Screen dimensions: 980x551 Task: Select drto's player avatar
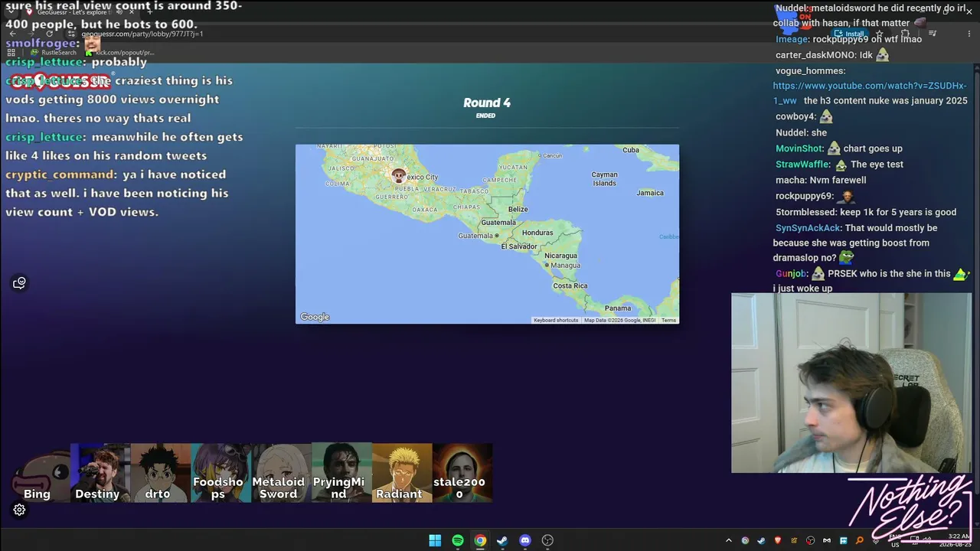pyautogui.click(x=161, y=473)
